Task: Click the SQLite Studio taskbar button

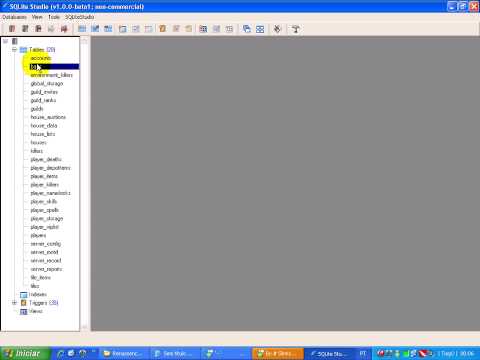Action: click(330, 354)
